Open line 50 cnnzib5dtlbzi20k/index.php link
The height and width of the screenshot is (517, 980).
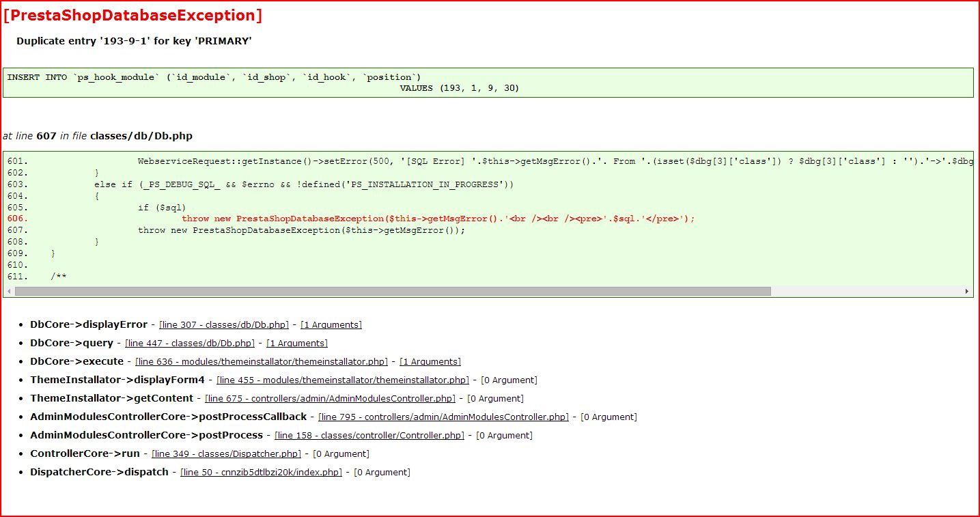coord(261,473)
